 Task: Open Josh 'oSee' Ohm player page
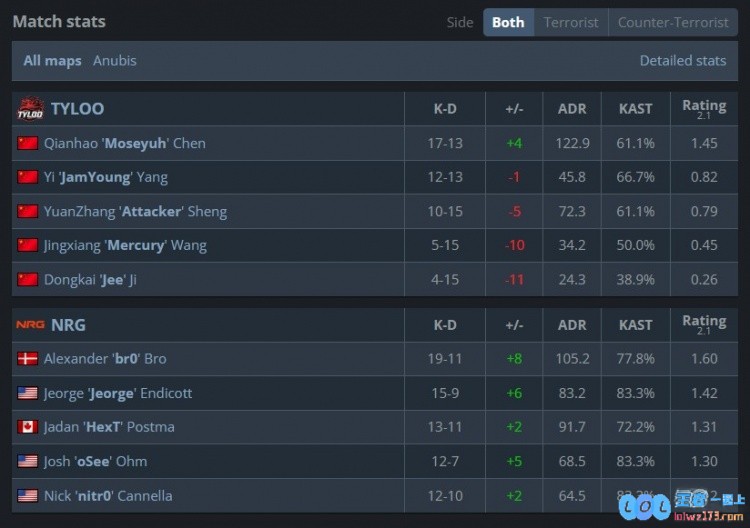[x=96, y=462]
